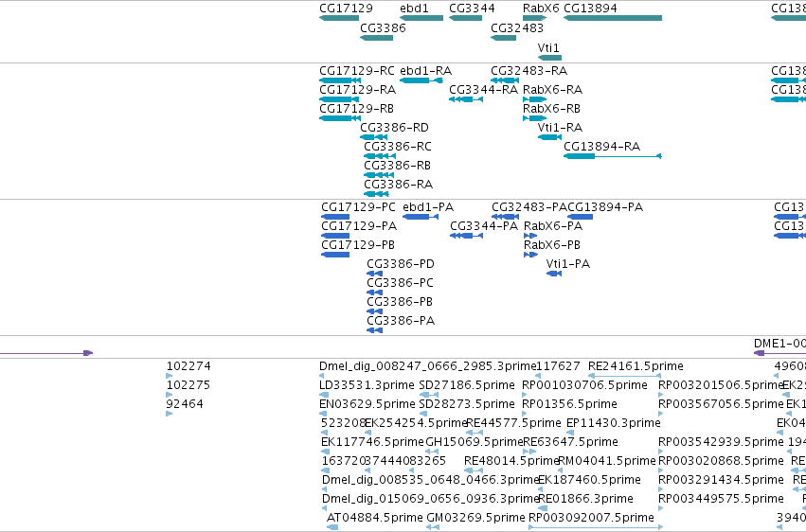Screen dimensions: 806x532
Task: Select the CG17129-PC protein label
Action: tap(358, 207)
